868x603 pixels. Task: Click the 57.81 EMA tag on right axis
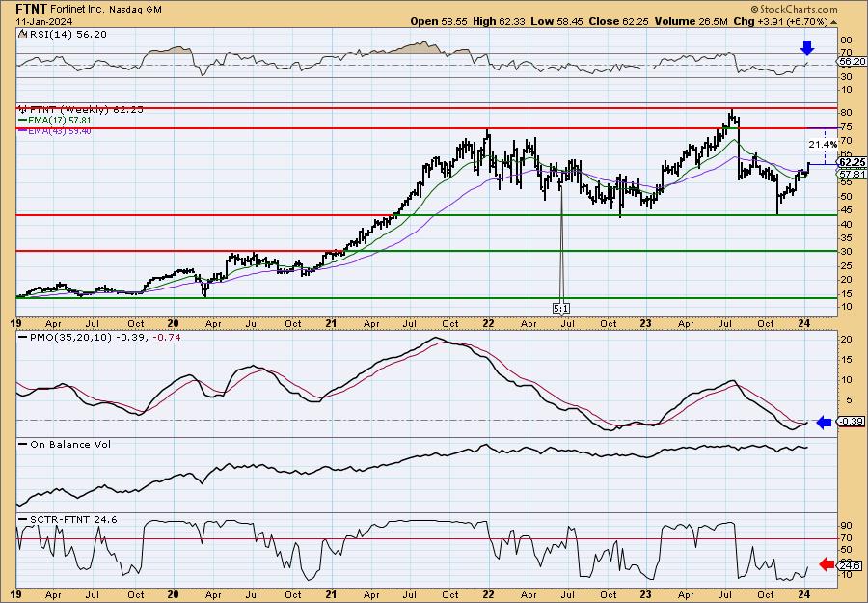pos(853,174)
